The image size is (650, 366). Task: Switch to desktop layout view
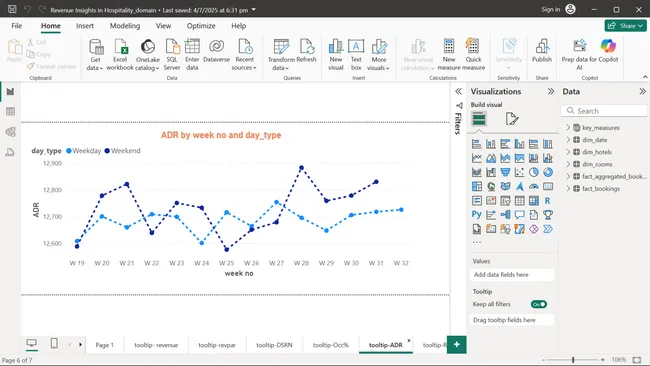tap(32, 343)
